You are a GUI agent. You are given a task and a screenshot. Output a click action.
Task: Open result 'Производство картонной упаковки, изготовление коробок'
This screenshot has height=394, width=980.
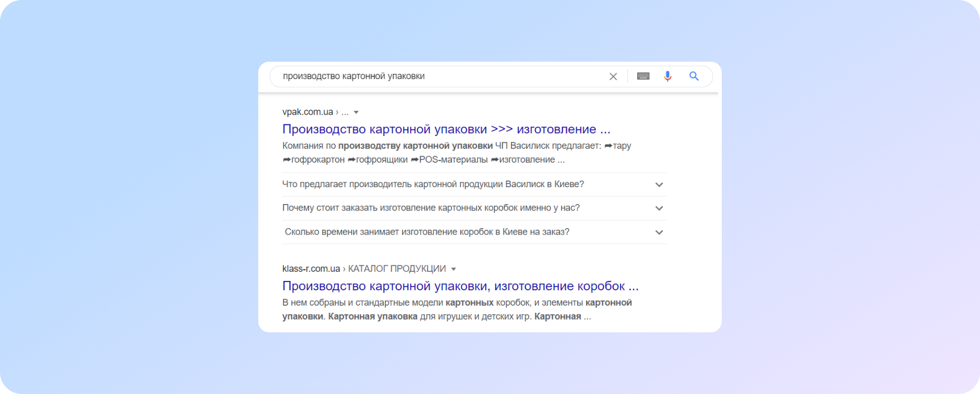460,286
